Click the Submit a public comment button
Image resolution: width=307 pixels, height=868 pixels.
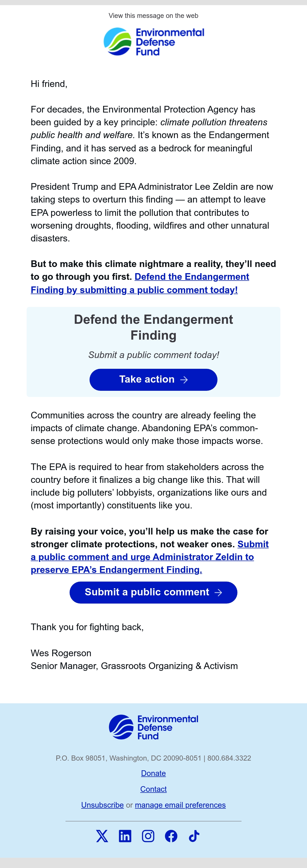pos(153,592)
